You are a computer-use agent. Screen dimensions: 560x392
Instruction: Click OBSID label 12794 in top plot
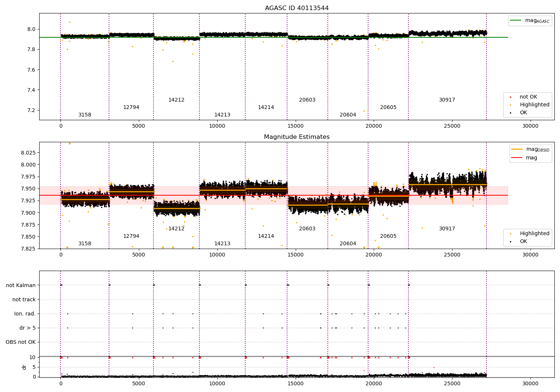point(131,108)
